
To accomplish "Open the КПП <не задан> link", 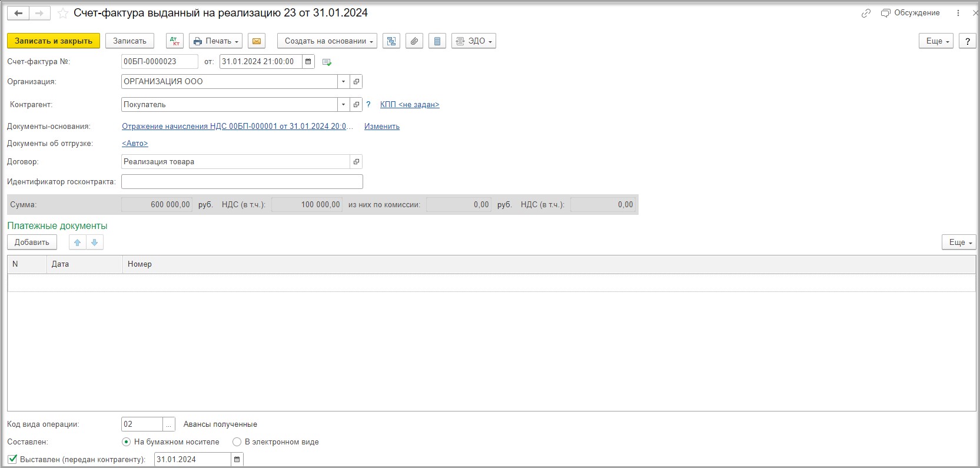I will tap(410, 104).
